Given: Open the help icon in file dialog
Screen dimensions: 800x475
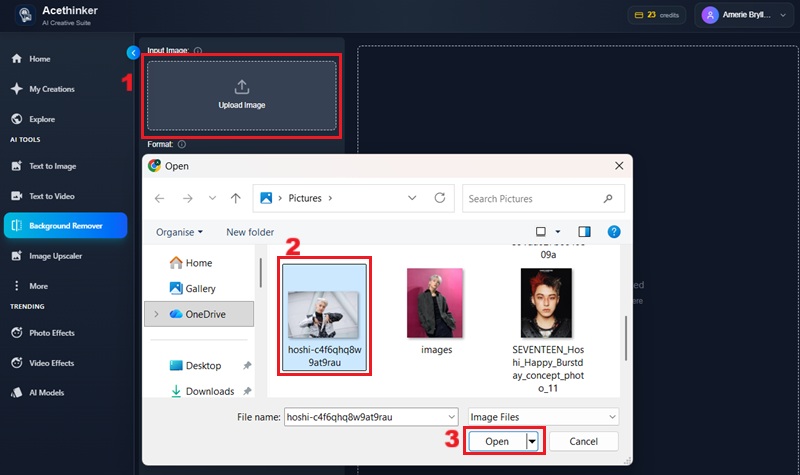Looking at the screenshot, I should [x=614, y=232].
